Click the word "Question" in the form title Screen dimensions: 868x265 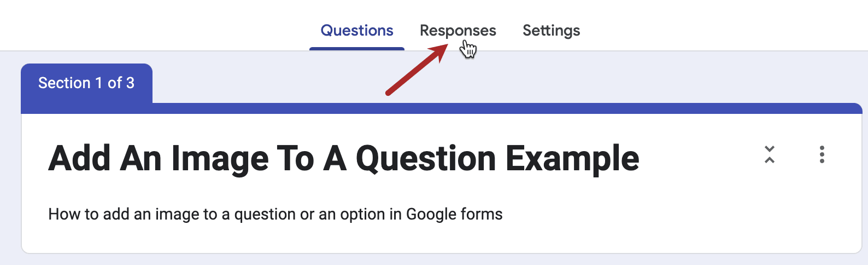click(426, 159)
